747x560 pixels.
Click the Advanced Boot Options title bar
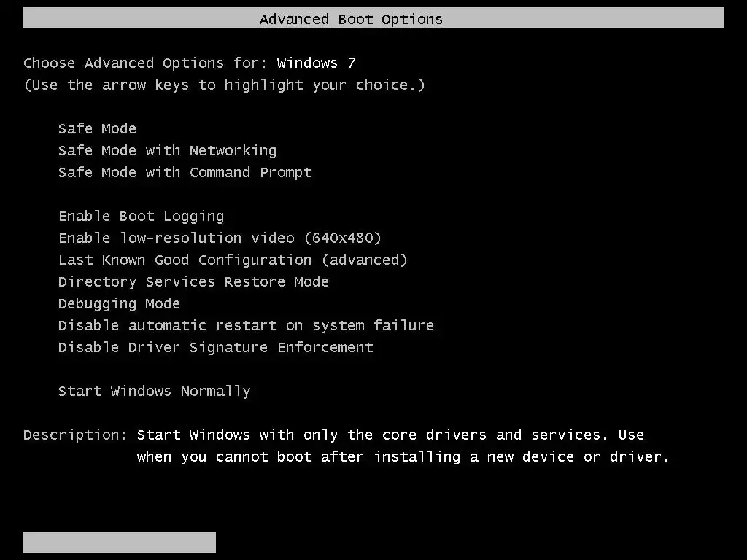373,18
